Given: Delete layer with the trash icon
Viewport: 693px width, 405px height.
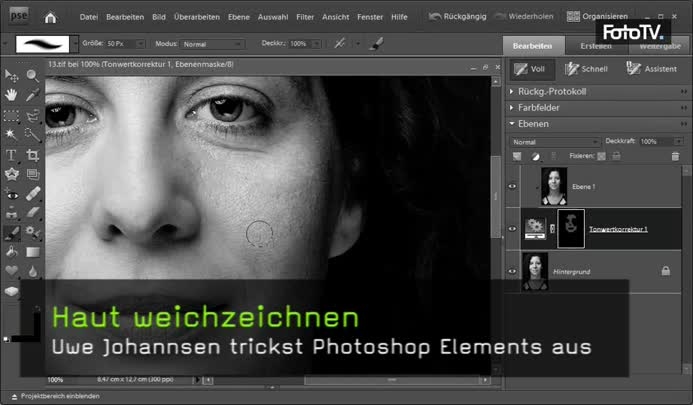Looking at the screenshot, I should pyautogui.click(x=675, y=156).
